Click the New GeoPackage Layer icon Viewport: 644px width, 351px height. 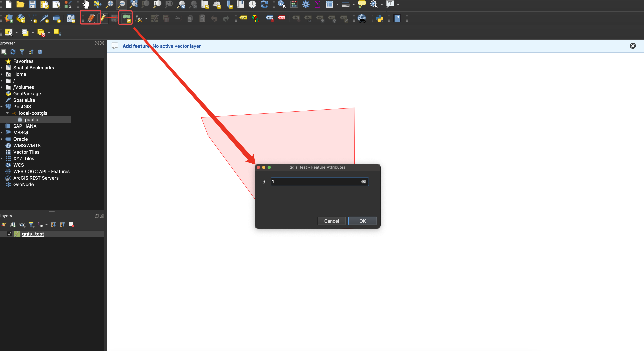pos(21,18)
